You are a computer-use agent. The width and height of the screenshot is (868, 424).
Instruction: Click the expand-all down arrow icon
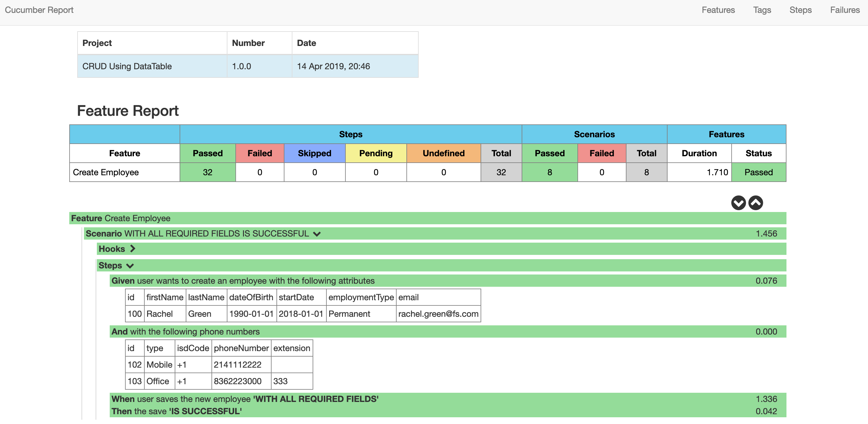[739, 203]
